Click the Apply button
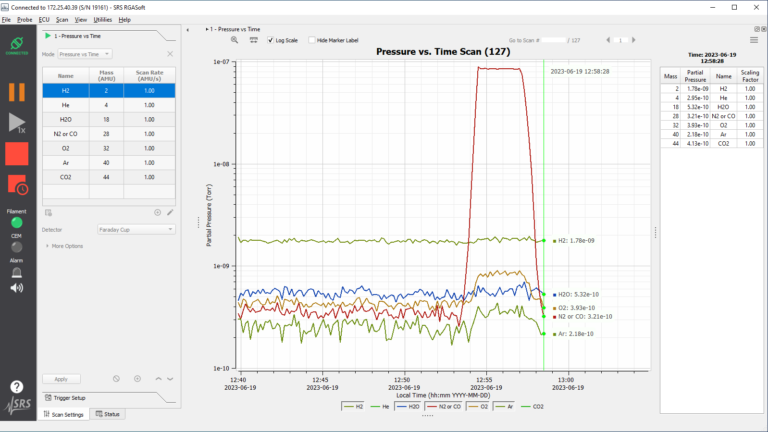The width and height of the screenshot is (768, 432). (x=61, y=379)
